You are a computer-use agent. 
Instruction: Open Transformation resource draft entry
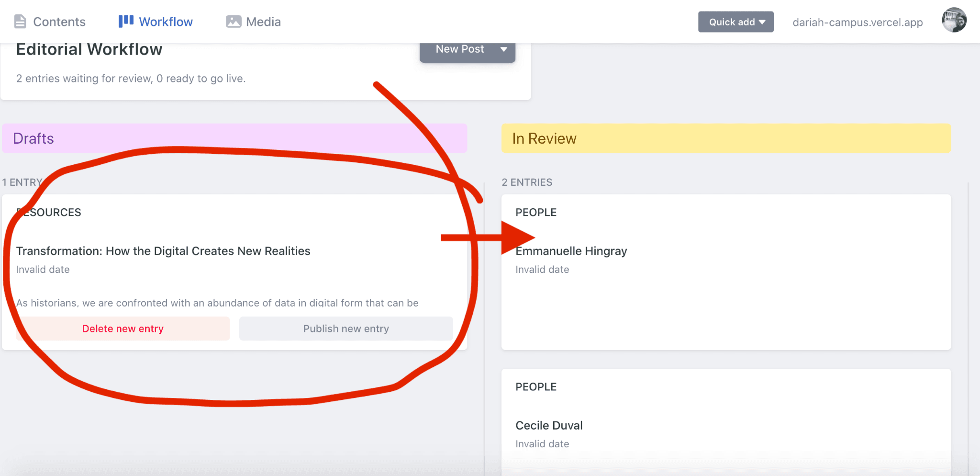point(163,251)
